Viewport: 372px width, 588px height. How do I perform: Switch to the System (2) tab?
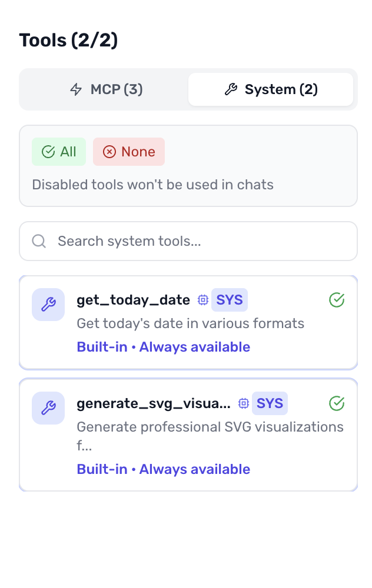click(x=270, y=89)
